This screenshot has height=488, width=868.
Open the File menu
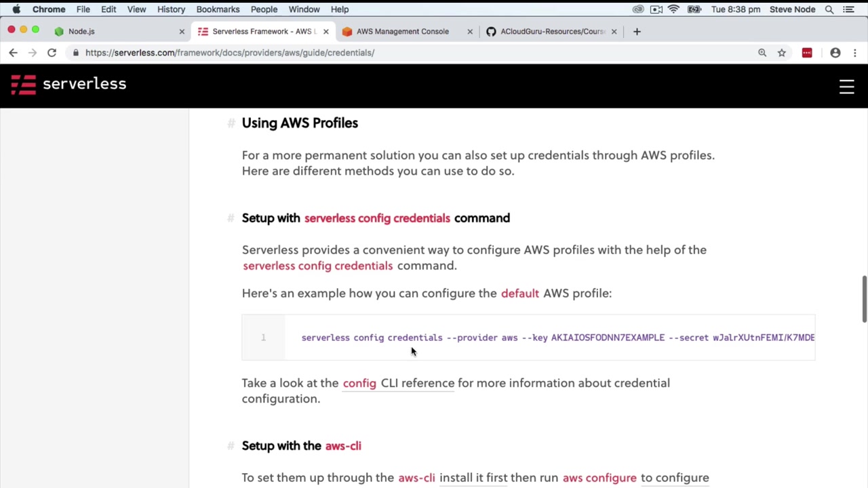tap(83, 9)
